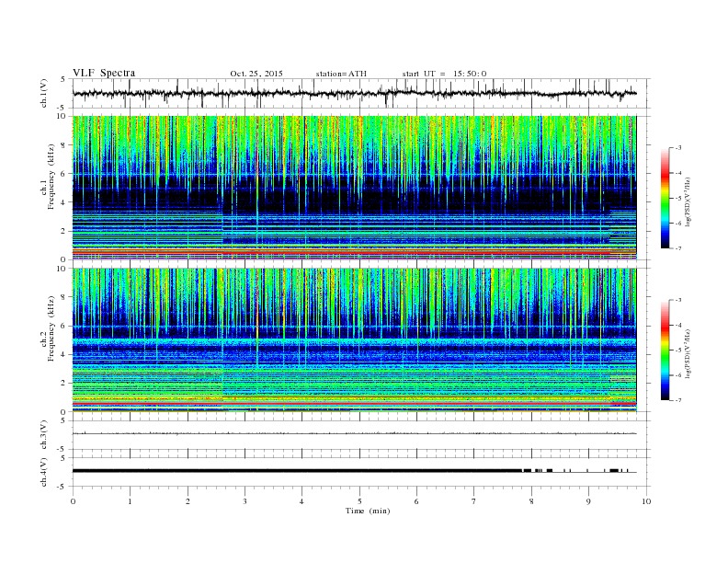Click the time axis tick label "5"
Viewport: 728px width, 563px height.
[x=359, y=501]
